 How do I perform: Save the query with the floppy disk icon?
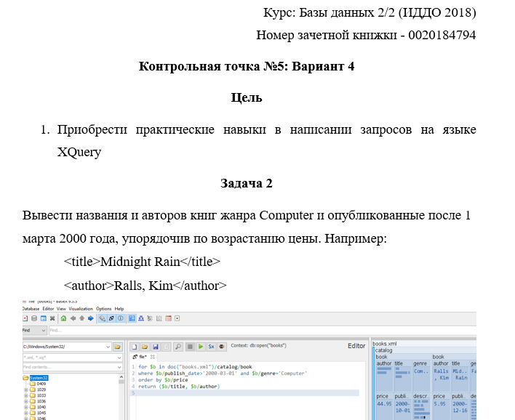156,347
